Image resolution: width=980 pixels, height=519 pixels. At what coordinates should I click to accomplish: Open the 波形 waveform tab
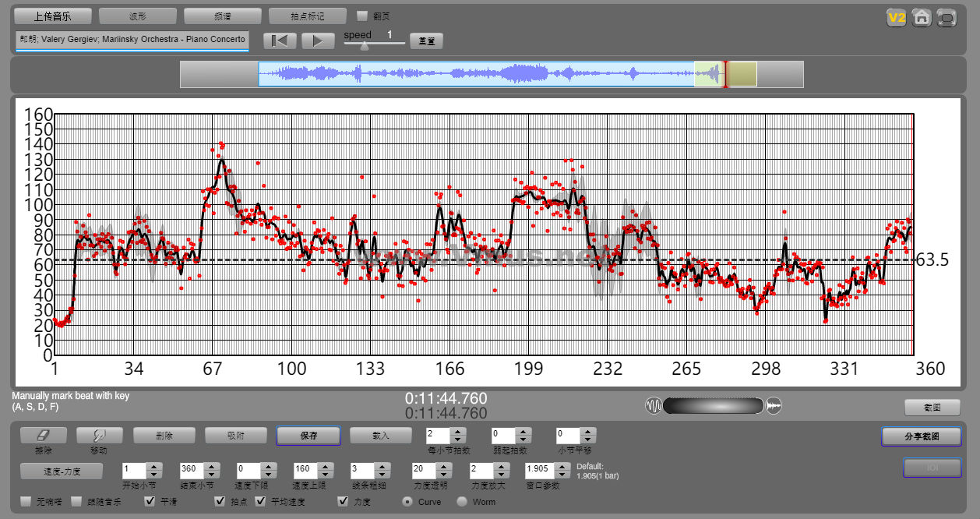click(x=138, y=16)
